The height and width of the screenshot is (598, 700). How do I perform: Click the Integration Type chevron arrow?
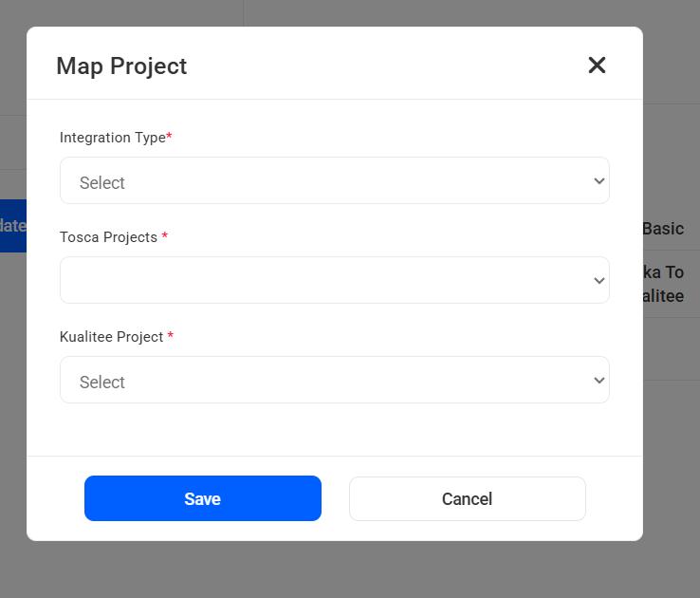[x=599, y=181]
